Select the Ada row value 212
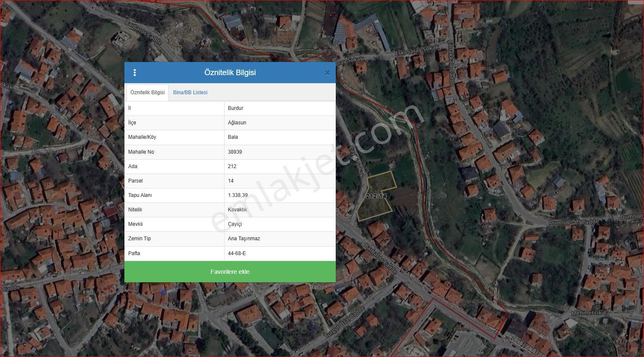Screen dimensions: 644x357 [232, 166]
